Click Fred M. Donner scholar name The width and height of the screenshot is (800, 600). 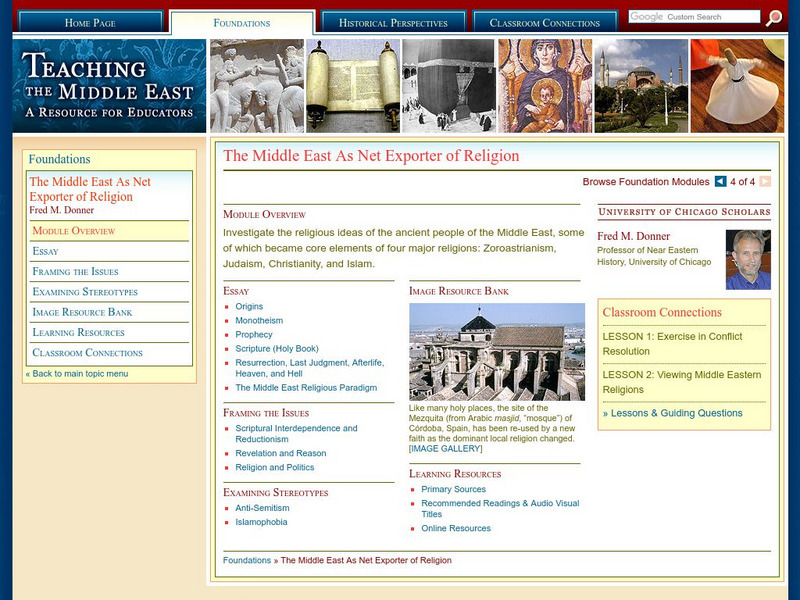[634, 236]
